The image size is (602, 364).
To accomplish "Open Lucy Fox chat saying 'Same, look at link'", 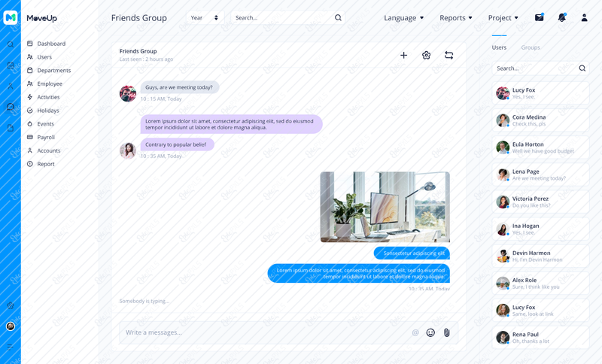I will pyautogui.click(x=540, y=311).
